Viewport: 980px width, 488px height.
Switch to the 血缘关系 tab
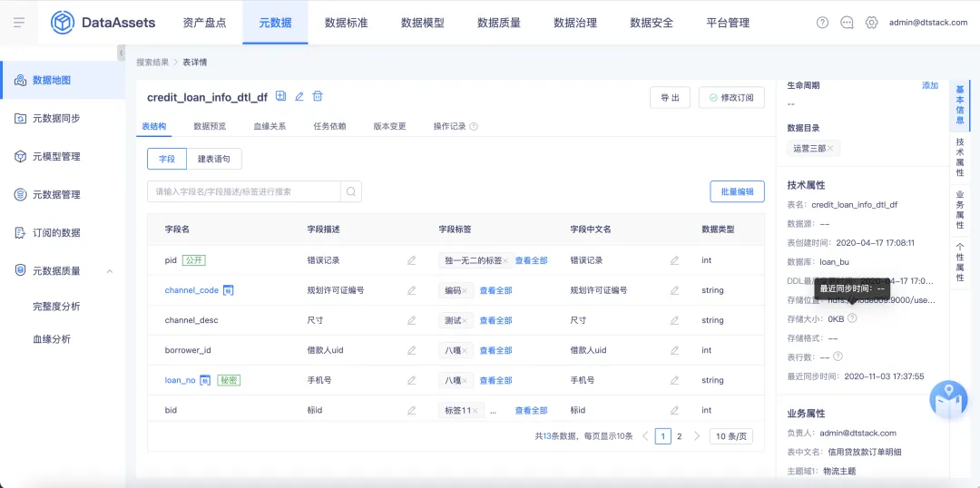pyautogui.click(x=270, y=126)
